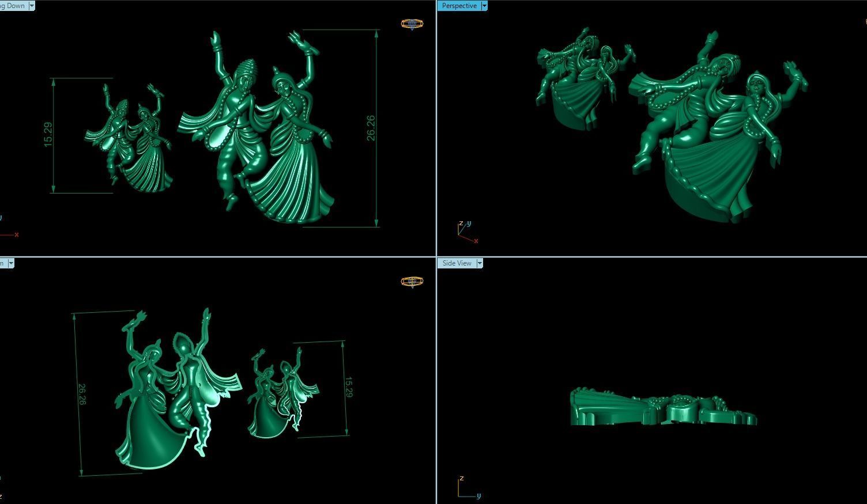The height and width of the screenshot is (504, 867).
Task: Select the 15.29 dimension in the underside viewport
Action: (348, 387)
